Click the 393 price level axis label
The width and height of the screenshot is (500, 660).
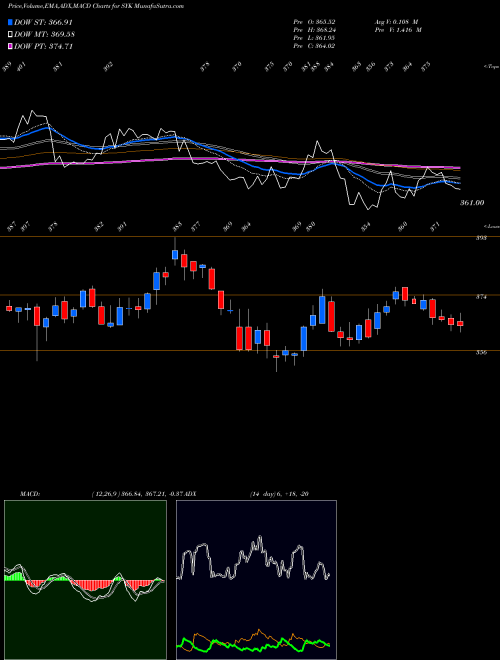481,238
